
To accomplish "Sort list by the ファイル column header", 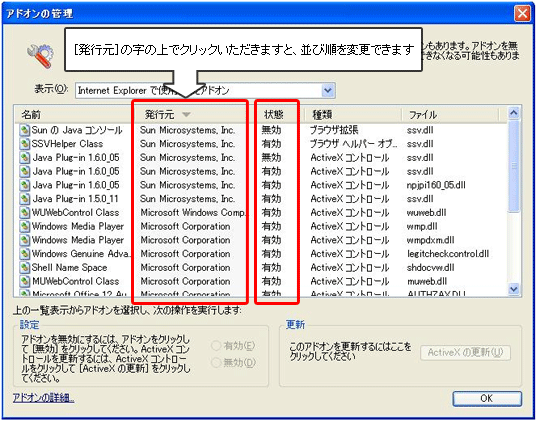I will 450,115.
